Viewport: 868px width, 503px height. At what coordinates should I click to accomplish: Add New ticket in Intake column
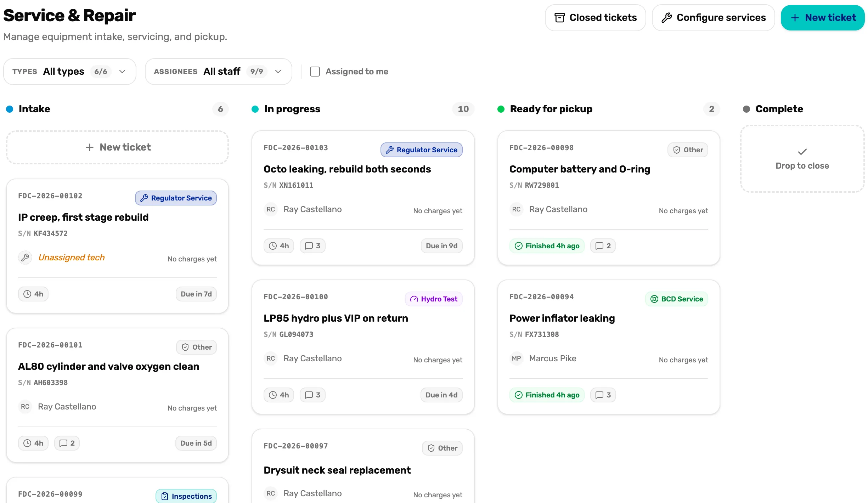[117, 147]
